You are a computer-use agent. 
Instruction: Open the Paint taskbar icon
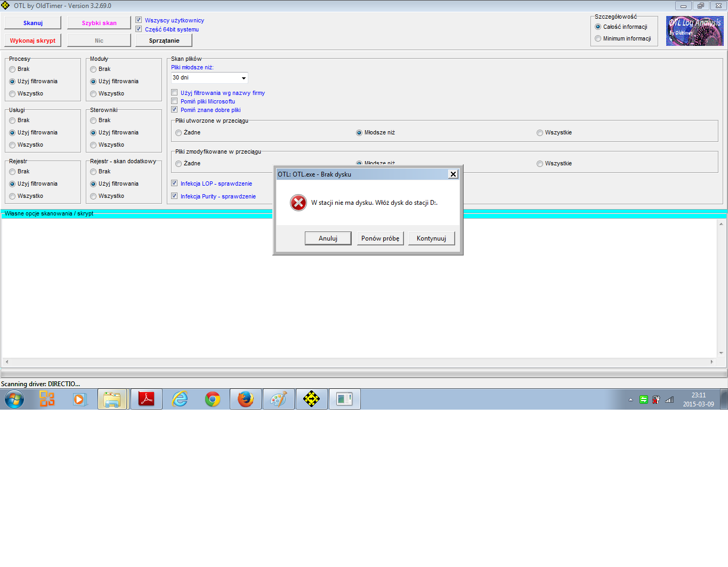coord(278,399)
